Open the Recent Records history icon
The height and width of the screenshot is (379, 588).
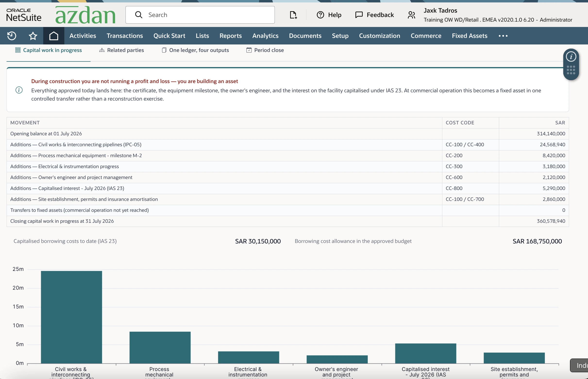click(12, 36)
